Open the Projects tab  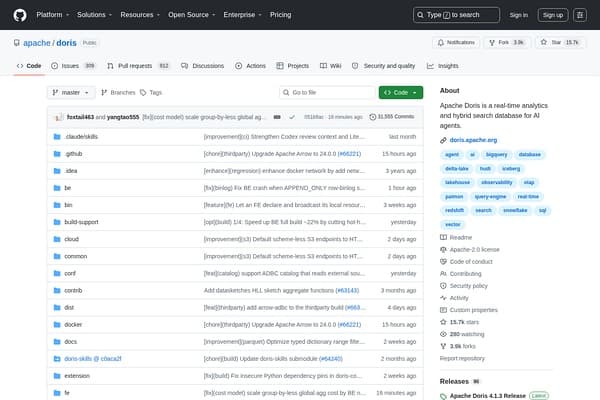(x=293, y=66)
